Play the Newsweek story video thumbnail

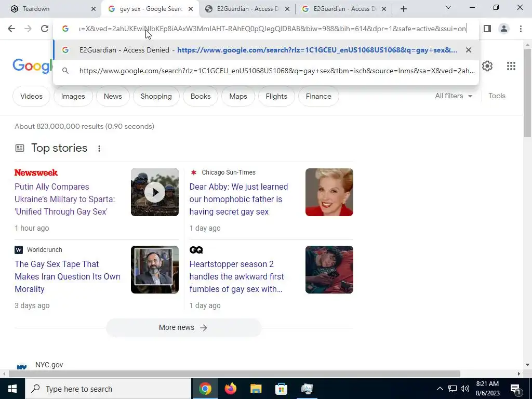tap(155, 192)
